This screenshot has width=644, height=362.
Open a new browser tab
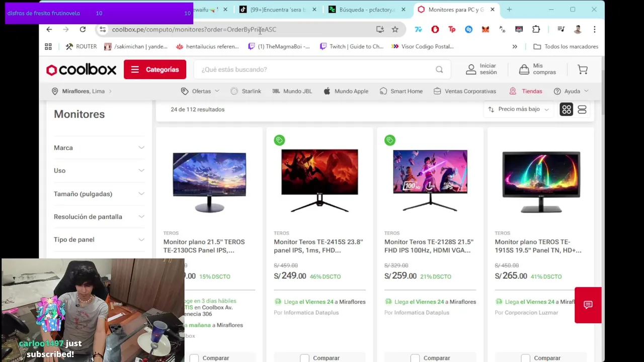pyautogui.click(x=509, y=10)
